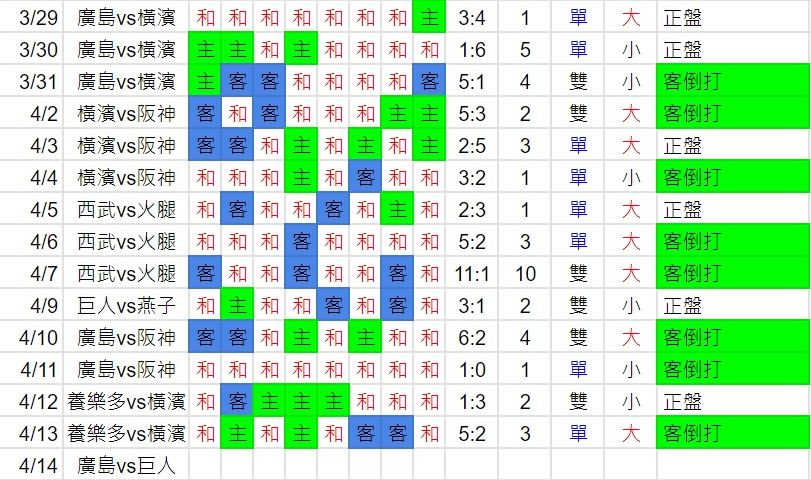Screen dimensions: 811x480
Task: Select the 1:6 score cell
Action: pos(472,50)
